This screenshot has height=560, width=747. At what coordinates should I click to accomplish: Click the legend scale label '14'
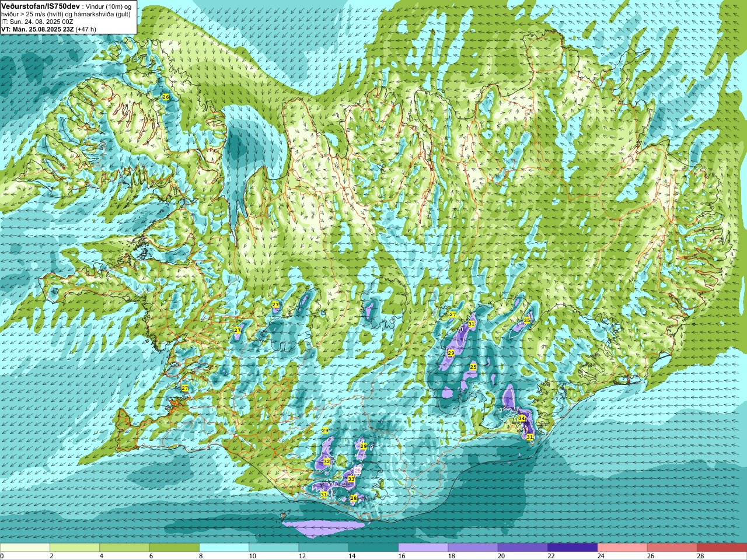click(x=351, y=556)
